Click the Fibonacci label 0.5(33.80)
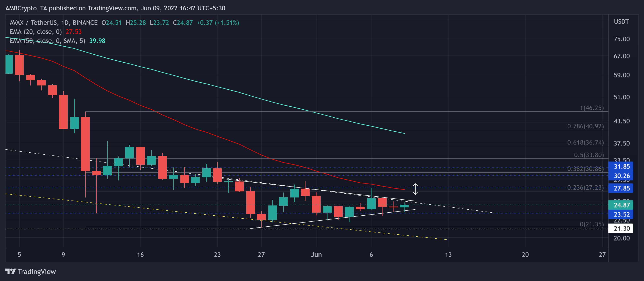Screen dimensions: 644x281 (x=589, y=155)
